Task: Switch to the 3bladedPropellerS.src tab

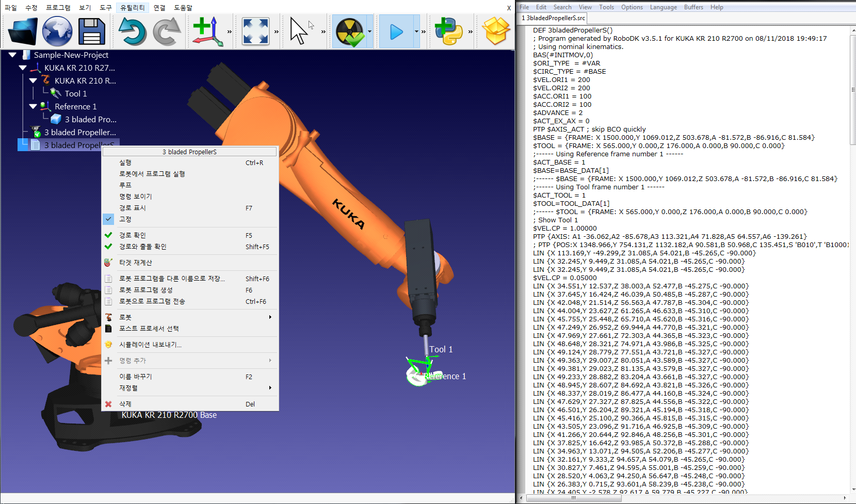Action: coord(553,18)
